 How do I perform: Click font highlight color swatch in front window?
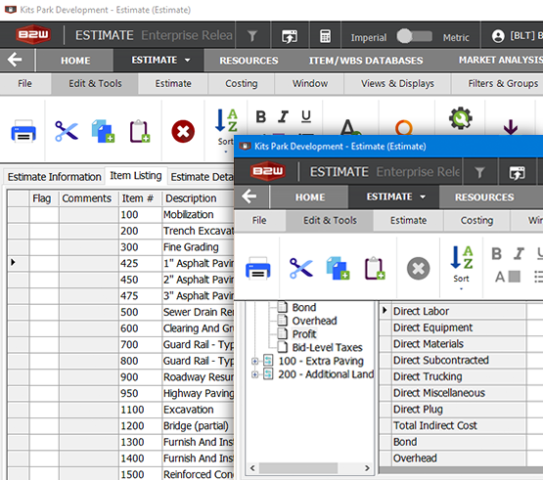click(x=514, y=276)
